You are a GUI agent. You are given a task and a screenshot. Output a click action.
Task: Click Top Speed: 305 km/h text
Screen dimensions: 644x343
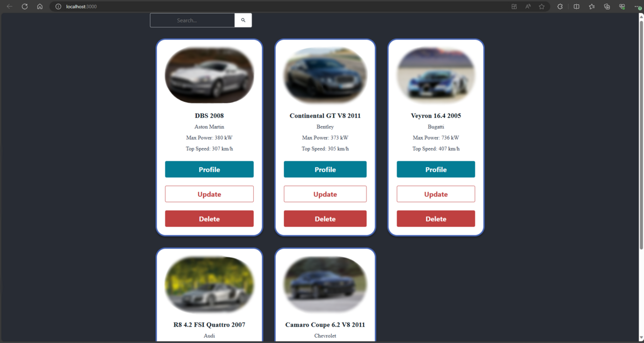tap(325, 149)
